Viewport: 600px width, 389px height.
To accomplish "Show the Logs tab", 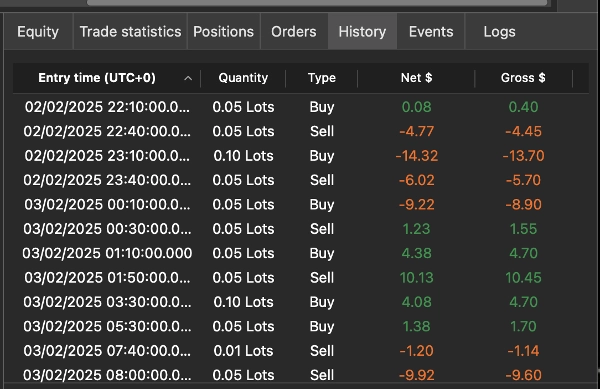I will click(499, 32).
